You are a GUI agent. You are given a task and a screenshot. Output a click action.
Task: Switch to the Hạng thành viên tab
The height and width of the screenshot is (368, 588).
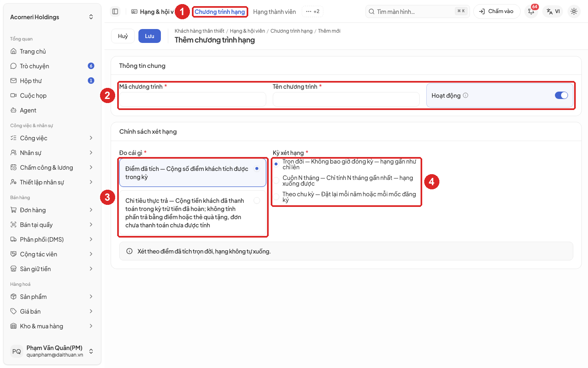tap(274, 12)
